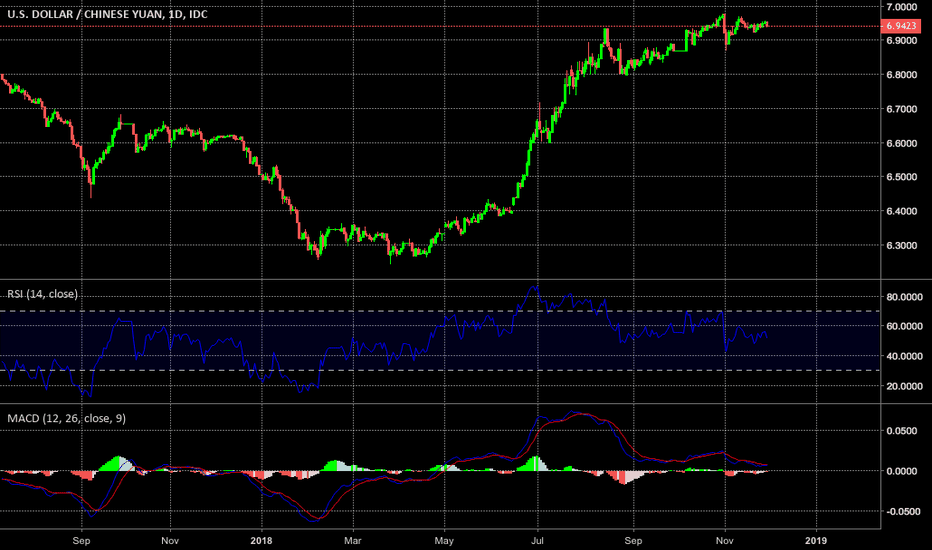The image size is (932, 550).
Task: Click the RSI 80.0000 scale label
Action: [905, 297]
